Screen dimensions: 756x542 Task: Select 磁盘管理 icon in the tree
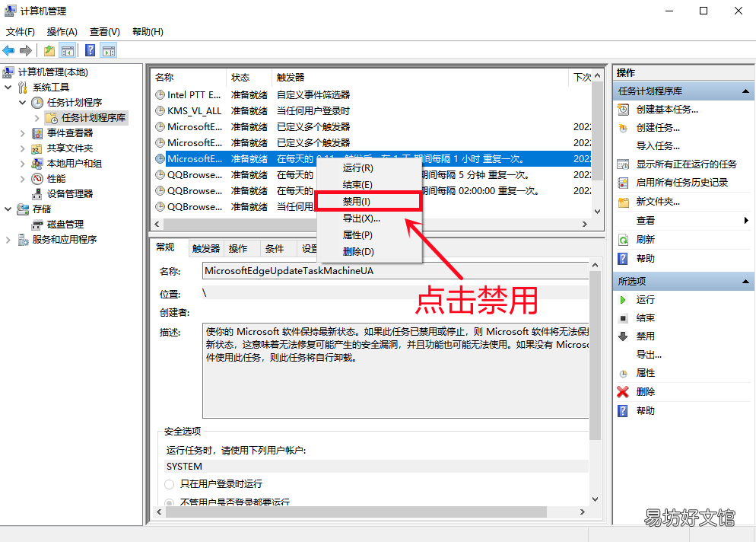pos(37,225)
